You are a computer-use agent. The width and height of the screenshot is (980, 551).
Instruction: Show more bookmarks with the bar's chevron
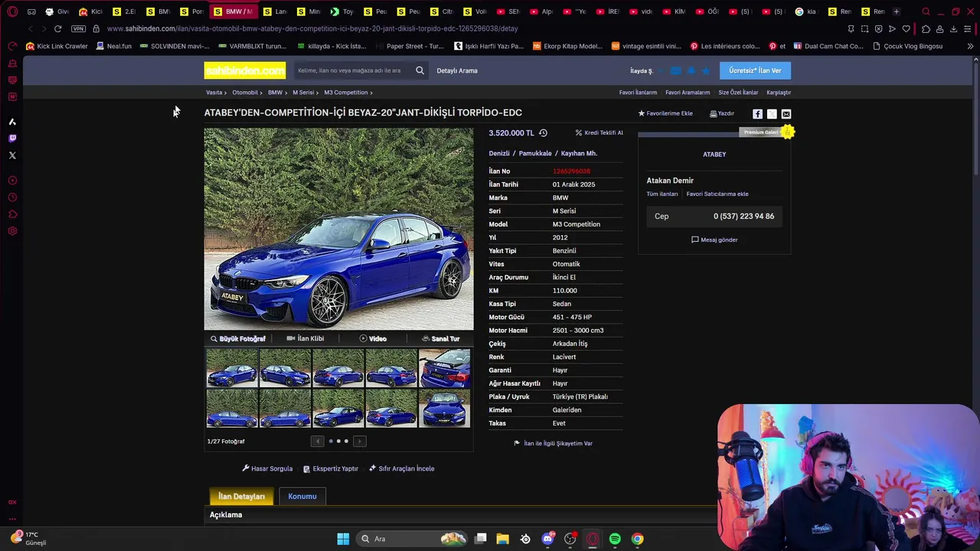[970, 46]
